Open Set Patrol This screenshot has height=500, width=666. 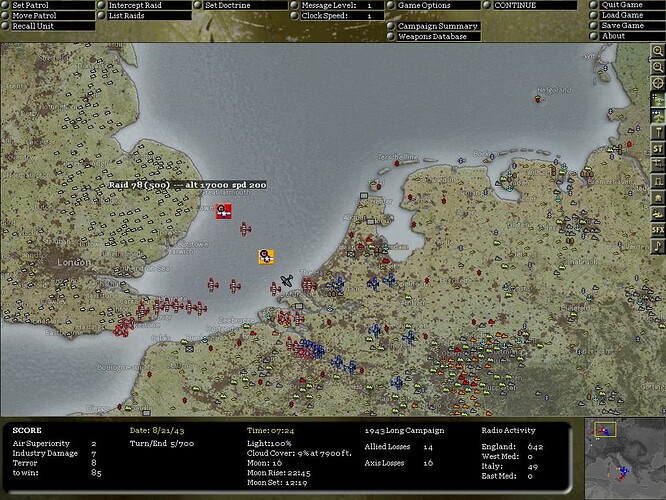[48, 6]
